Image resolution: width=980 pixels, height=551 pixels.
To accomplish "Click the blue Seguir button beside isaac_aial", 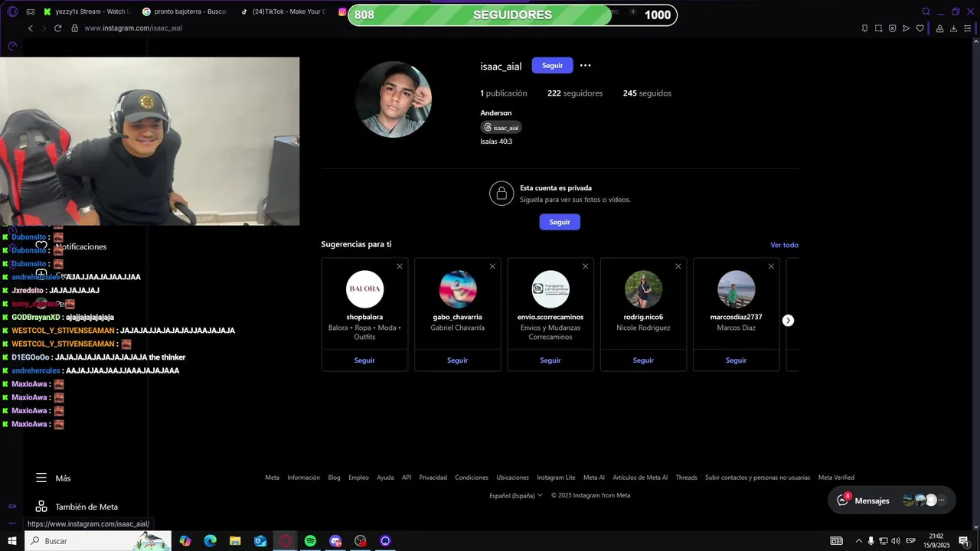I will coord(552,66).
